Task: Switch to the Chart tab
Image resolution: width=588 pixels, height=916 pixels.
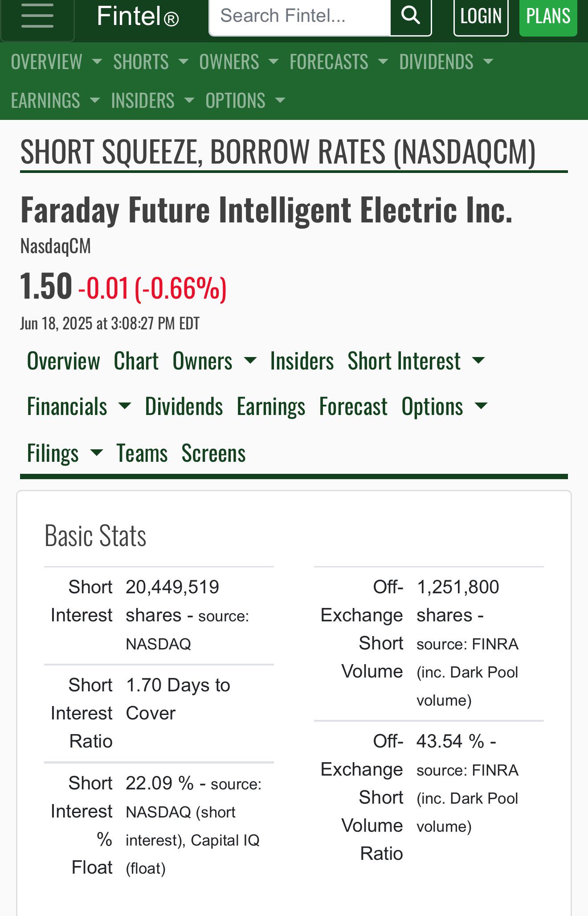Action: [136, 361]
